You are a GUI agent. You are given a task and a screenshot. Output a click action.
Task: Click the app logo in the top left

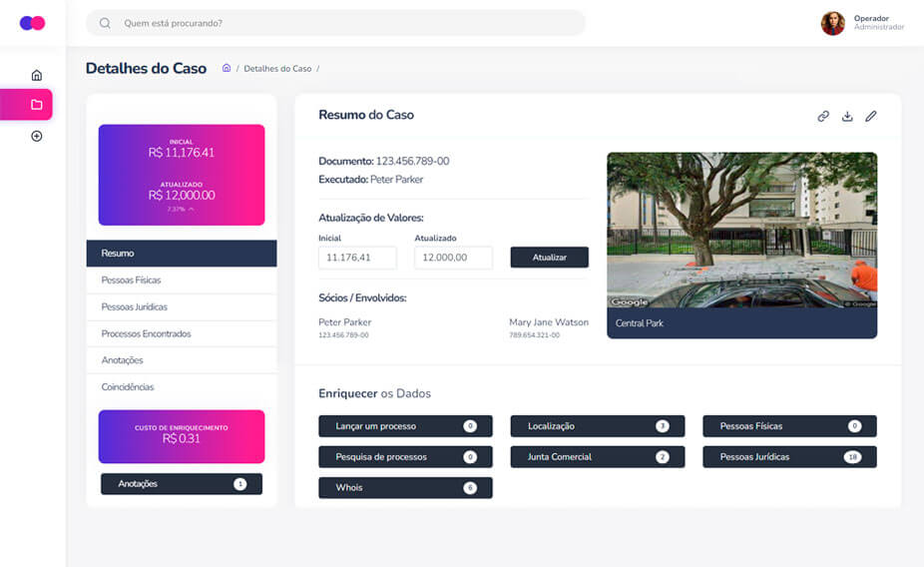[32, 23]
